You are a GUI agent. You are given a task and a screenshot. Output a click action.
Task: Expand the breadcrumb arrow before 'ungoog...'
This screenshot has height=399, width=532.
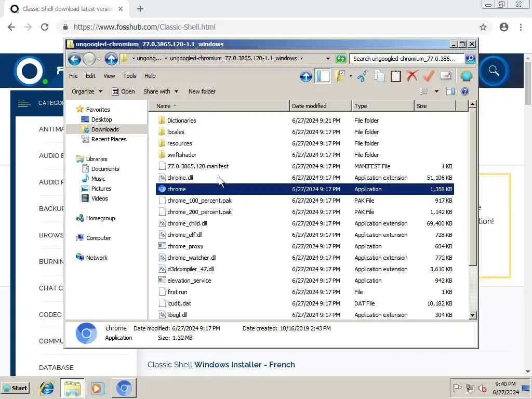pos(134,59)
